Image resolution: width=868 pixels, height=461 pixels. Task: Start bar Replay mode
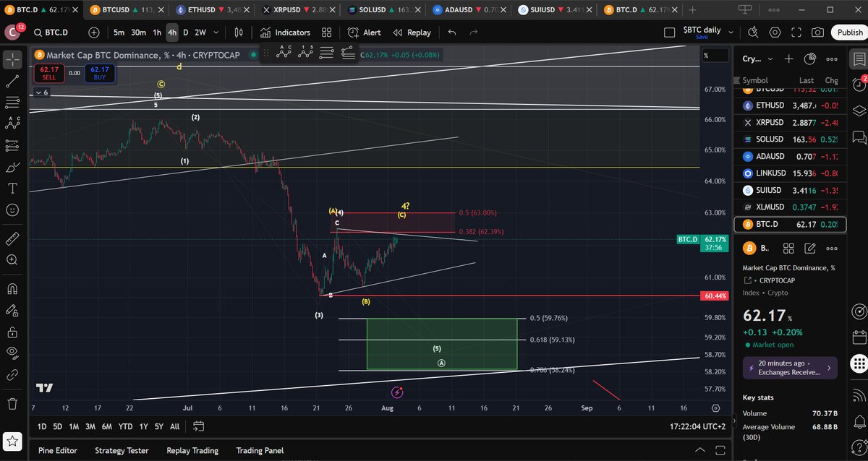coord(412,33)
